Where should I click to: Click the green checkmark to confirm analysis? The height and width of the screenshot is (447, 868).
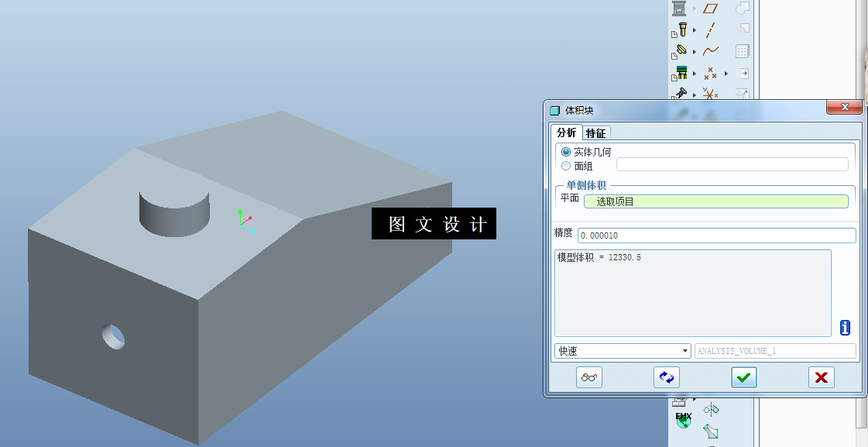743,377
